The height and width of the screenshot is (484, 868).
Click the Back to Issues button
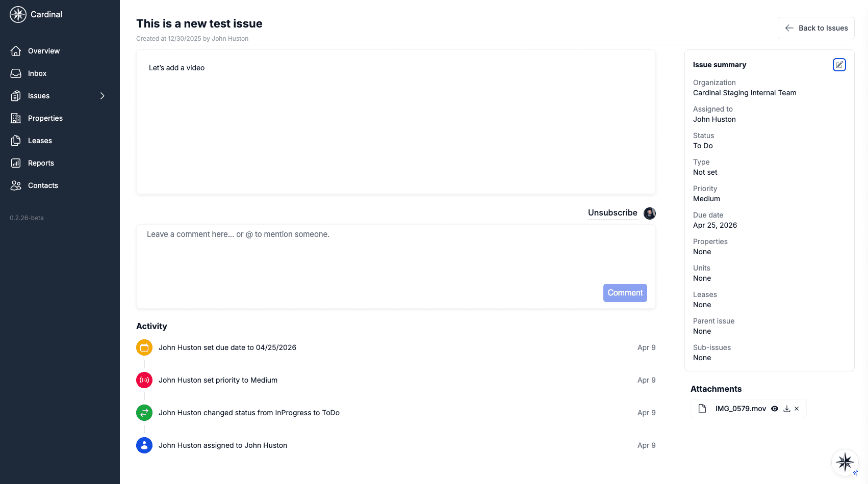point(815,28)
